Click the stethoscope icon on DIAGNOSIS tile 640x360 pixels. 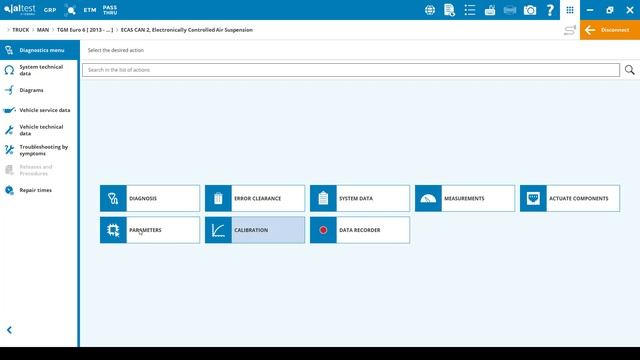pyautogui.click(x=113, y=198)
